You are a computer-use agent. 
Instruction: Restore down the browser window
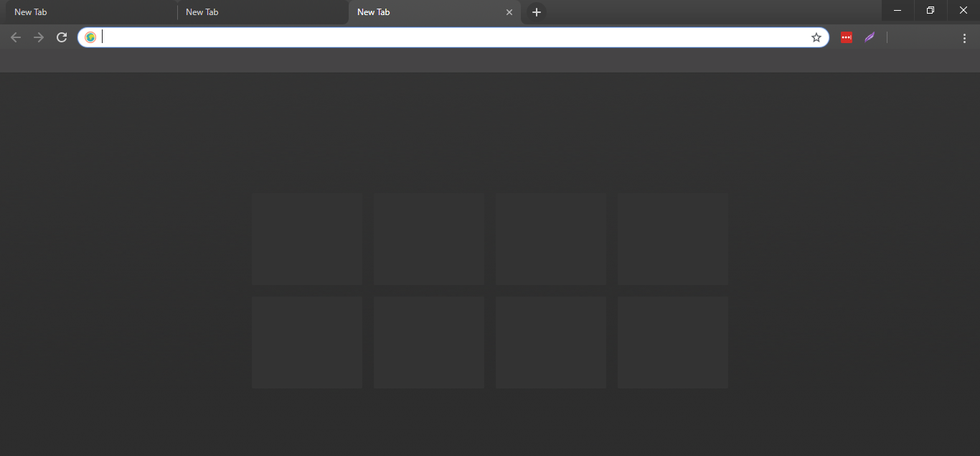(930, 10)
